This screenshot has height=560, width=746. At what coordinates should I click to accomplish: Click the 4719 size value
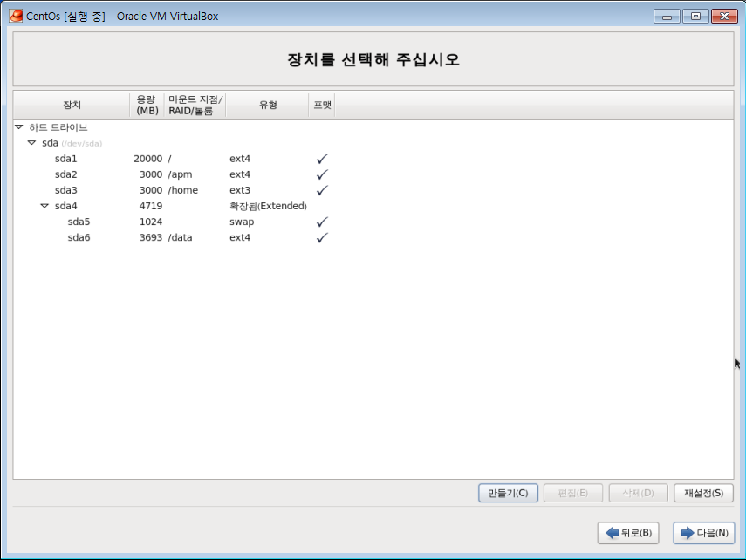click(x=151, y=206)
